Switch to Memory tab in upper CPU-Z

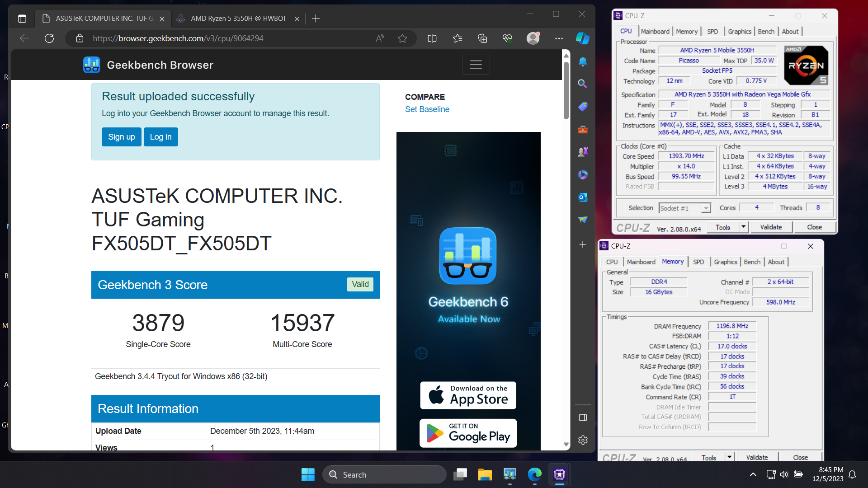click(x=687, y=31)
